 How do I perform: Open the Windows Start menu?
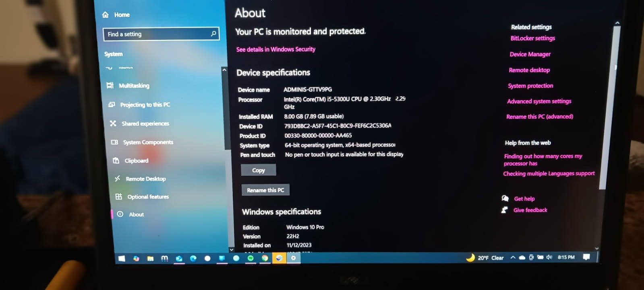coord(122,258)
